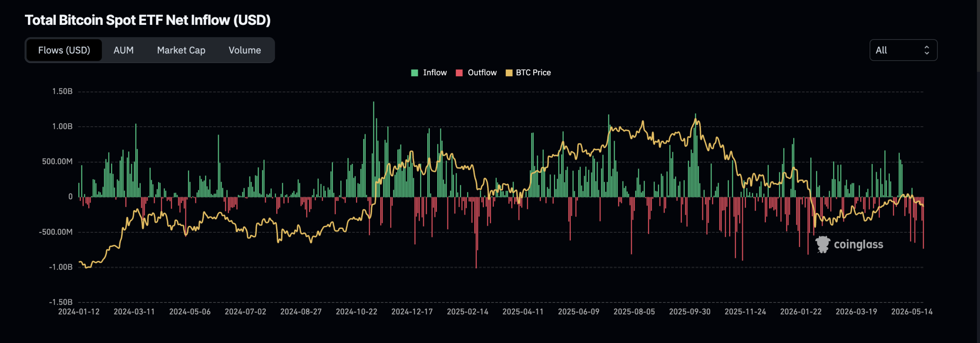Click the 2026-05-14 date label
Image resolution: width=980 pixels, height=343 pixels.
tap(912, 312)
